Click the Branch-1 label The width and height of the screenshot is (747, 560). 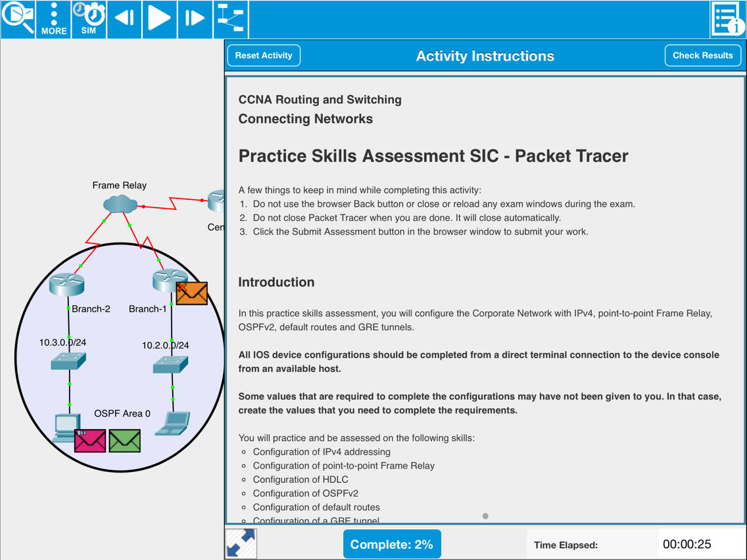point(148,308)
